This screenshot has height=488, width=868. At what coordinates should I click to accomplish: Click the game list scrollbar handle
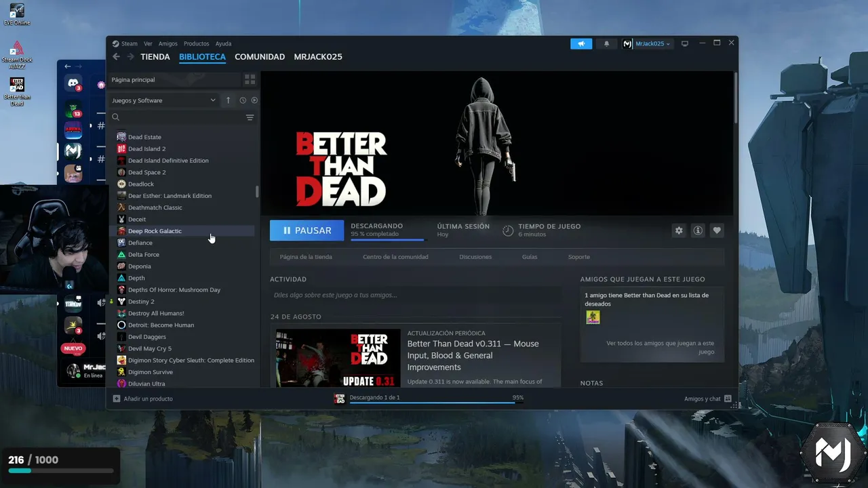(x=257, y=191)
